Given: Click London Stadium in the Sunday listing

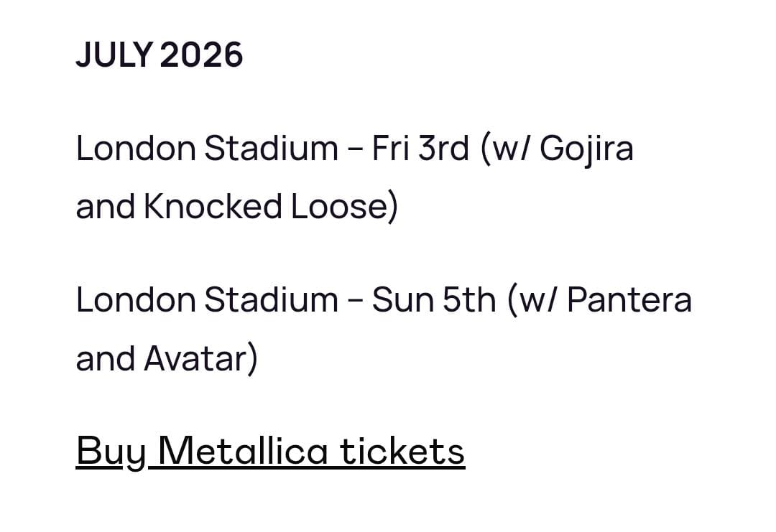Looking at the screenshot, I should tap(207, 299).
